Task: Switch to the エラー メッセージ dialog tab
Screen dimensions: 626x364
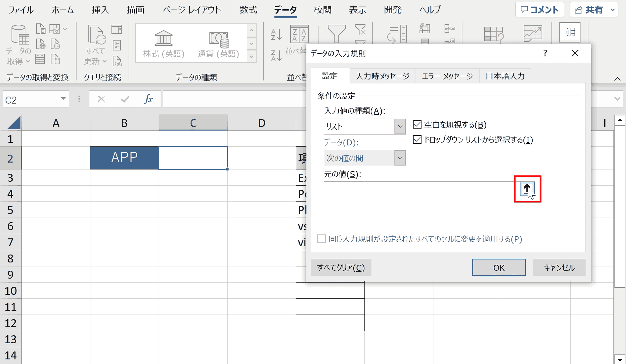Action: pyautogui.click(x=448, y=76)
